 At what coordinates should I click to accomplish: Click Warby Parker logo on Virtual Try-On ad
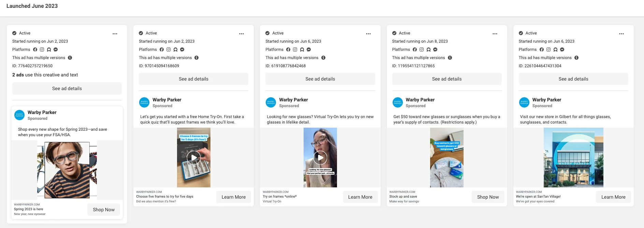(271, 102)
